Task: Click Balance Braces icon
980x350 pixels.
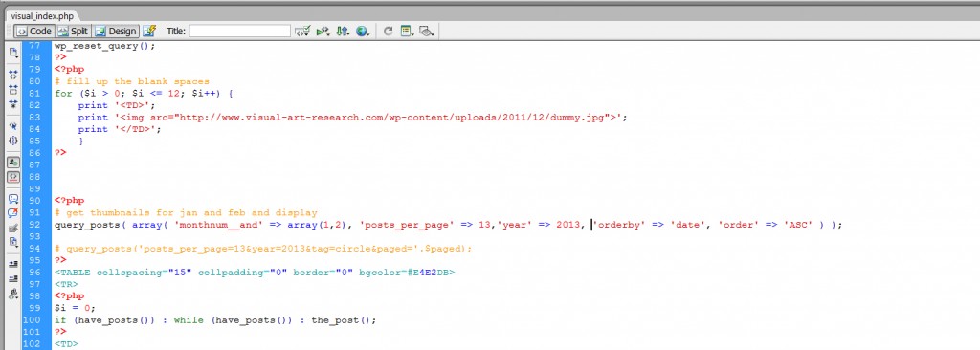Action: pos(13,140)
